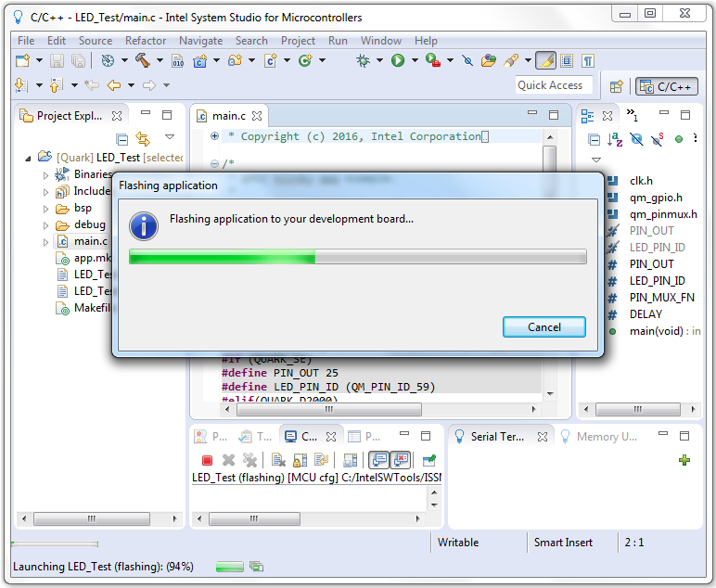The height and width of the screenshot is (588, 716).
Task: Open Project Explorer view menu arrow
Action: point(170,136)
